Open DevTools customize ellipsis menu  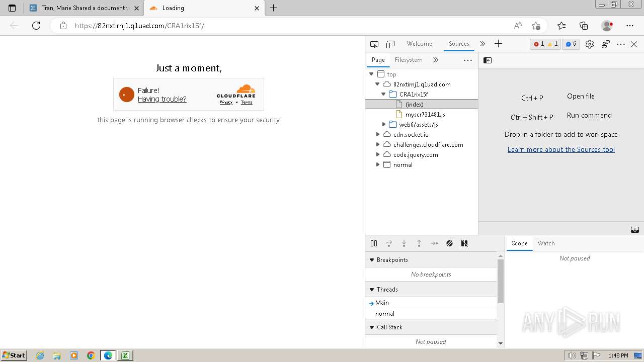pos(621,44)
